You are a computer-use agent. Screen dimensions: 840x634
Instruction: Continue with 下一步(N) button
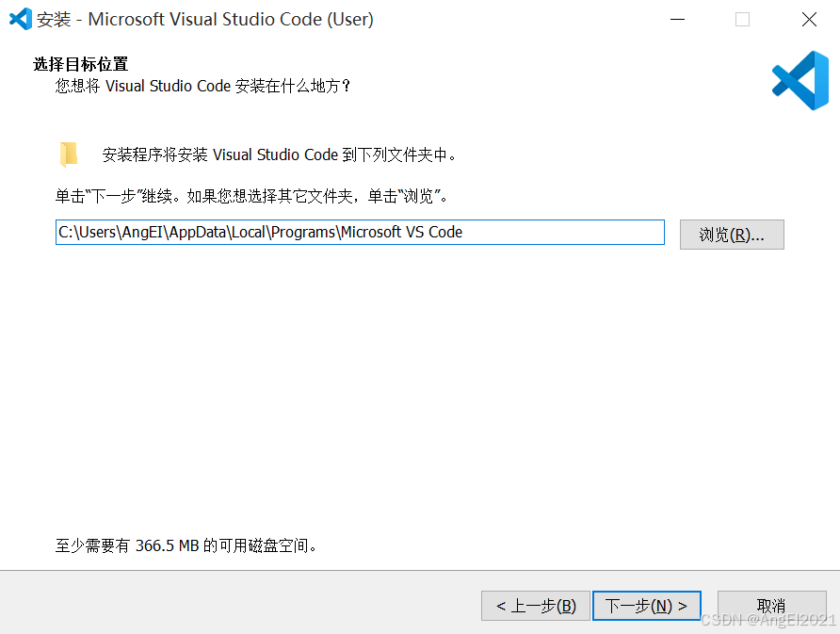(x=647, y=606)
